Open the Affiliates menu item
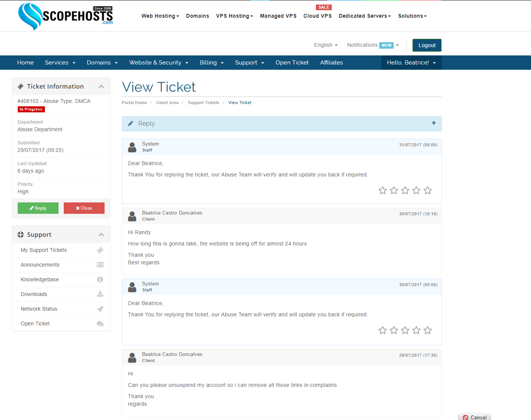 pyautogui.click(x=331, y=63)
